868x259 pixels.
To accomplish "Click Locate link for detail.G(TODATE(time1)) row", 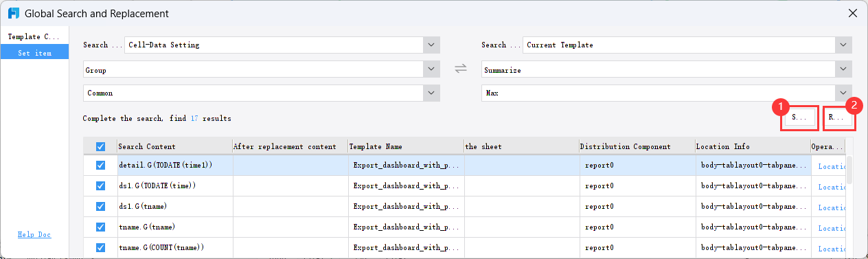I will coord(831,166).
